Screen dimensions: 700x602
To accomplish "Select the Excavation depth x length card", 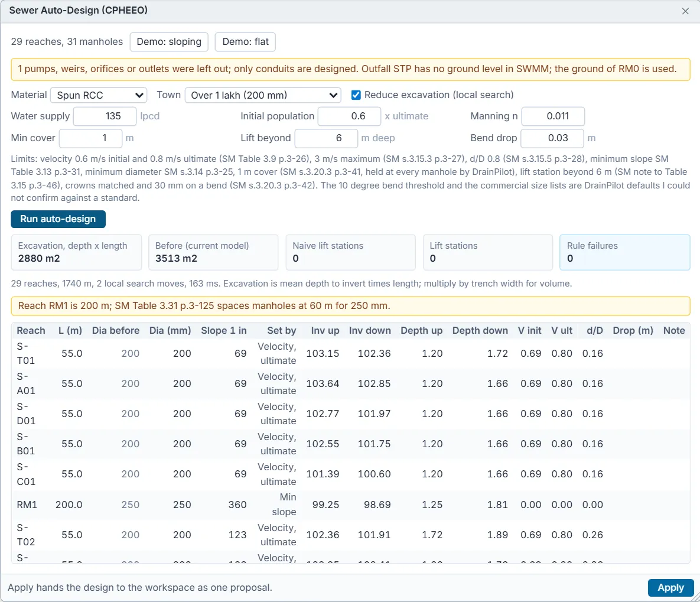I will [76, 252].
